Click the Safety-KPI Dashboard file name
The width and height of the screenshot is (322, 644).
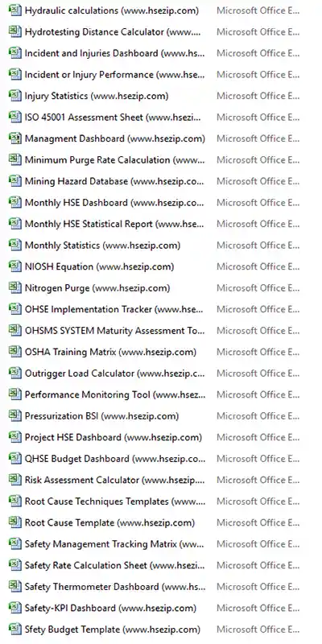point(110,609)
